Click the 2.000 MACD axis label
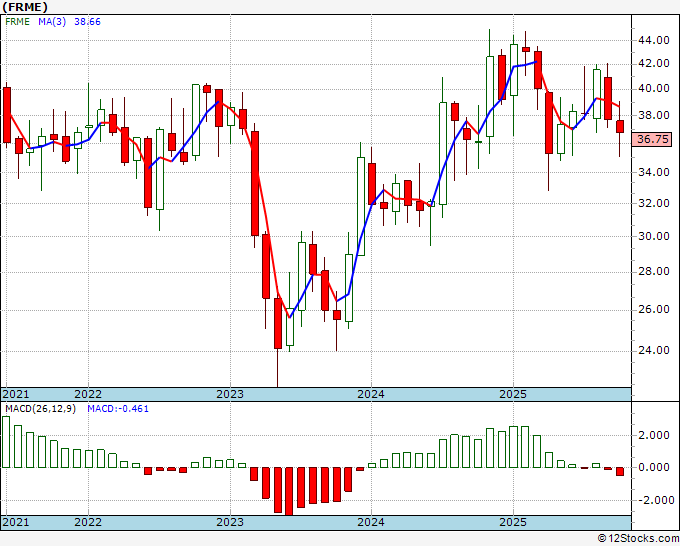Image resolution: width=680 pixels, height=546 pixels. point(656,435)
